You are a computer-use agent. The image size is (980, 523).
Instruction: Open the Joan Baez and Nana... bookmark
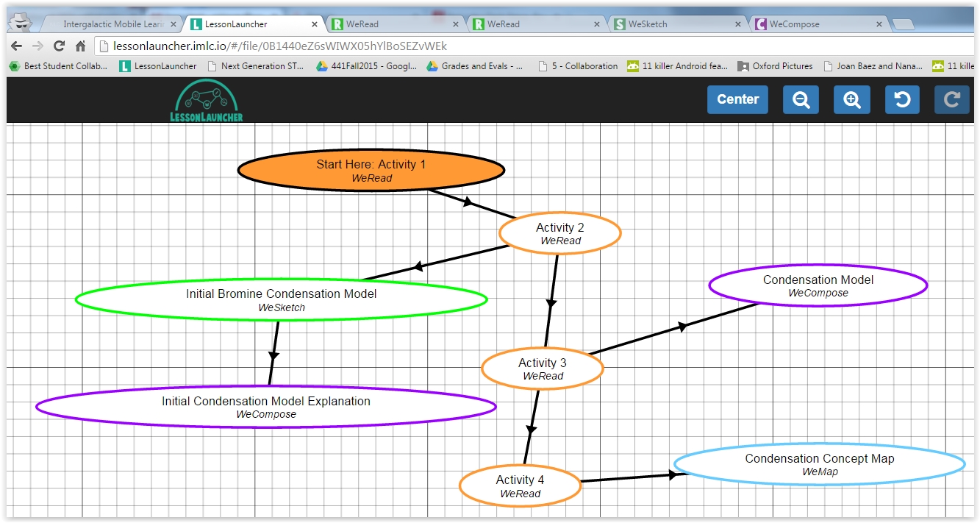(873, 66)
